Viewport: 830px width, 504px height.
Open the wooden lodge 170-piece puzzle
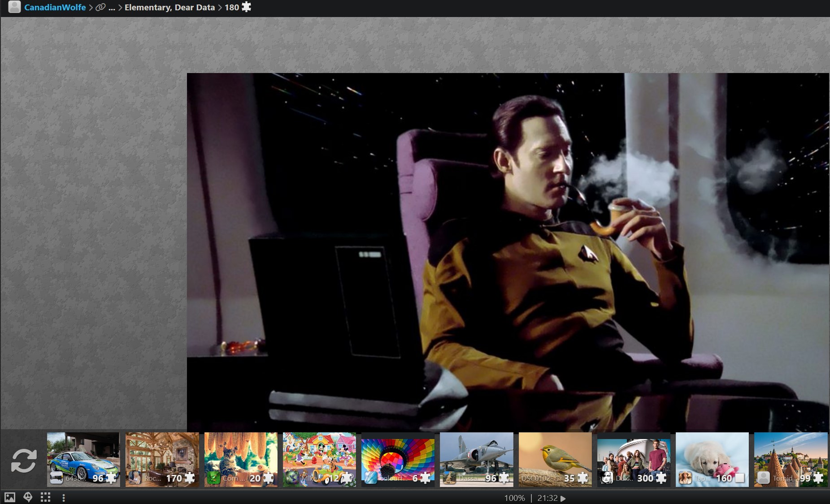(x=162, y=459)
